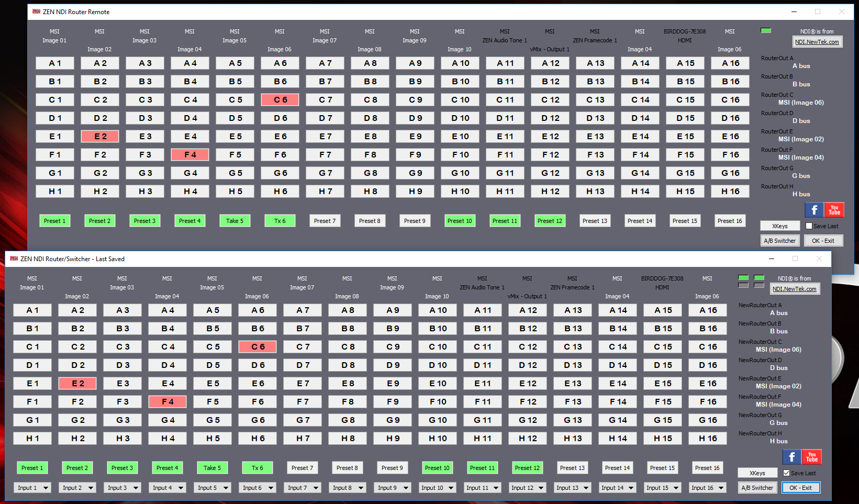Click H 16 crosspoint in Router Remote window
The width and height of the screenshot is (859, 504).
click(x=730, y=192)
